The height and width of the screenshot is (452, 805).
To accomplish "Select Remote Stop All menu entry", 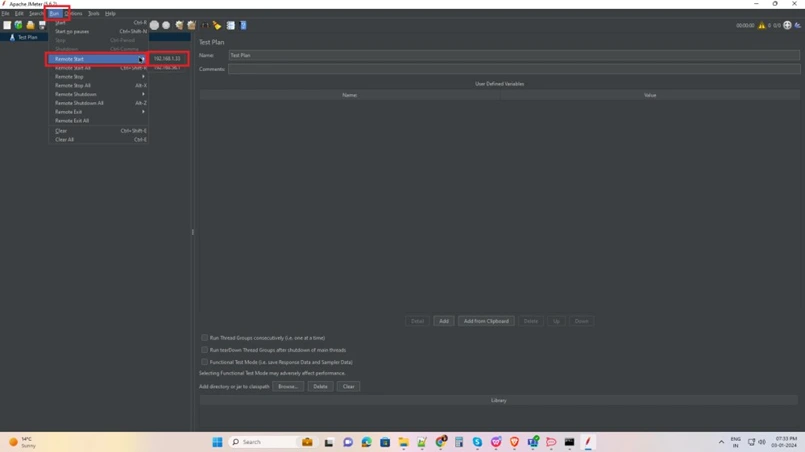I will pyautogui.click(x=98, y=85).
